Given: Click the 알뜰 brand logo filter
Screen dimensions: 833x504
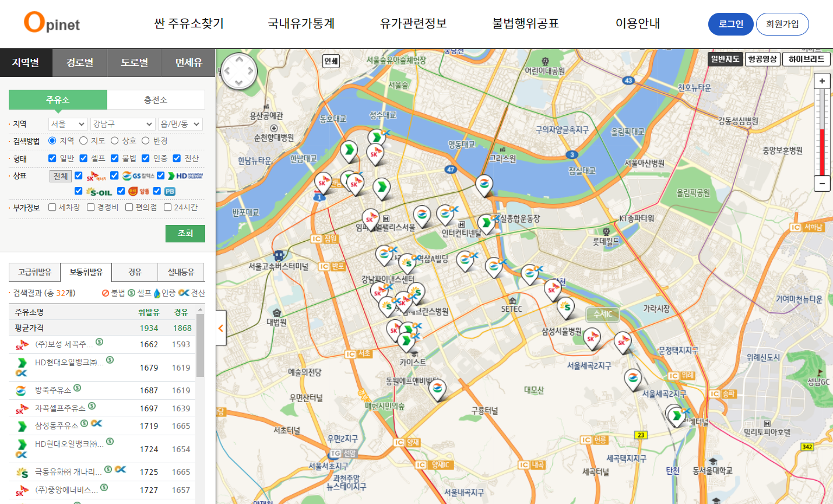Looking at the screenshot, I should [x=139, y=191].
